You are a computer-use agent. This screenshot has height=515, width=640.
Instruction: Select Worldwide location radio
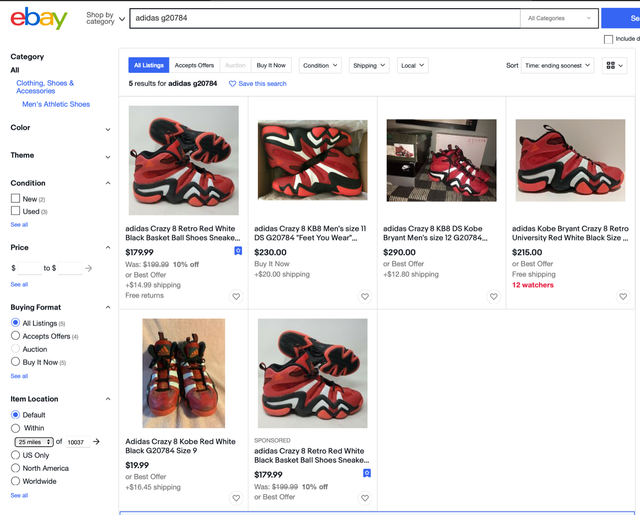click(x=16, y=481)
